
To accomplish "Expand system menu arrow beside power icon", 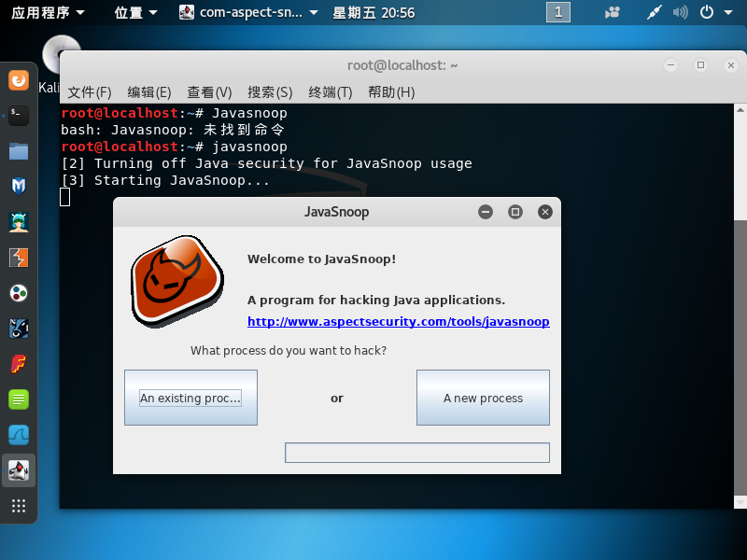I will click(728, 12).
